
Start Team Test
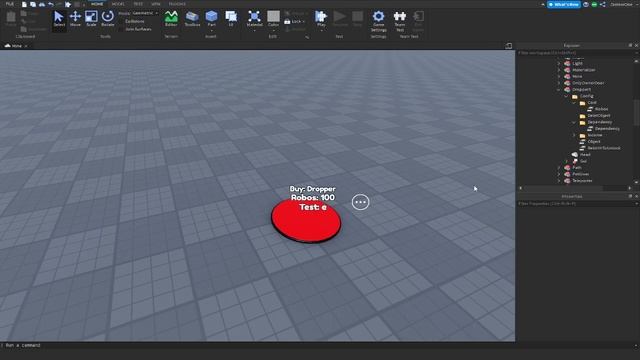click(400, 21)
